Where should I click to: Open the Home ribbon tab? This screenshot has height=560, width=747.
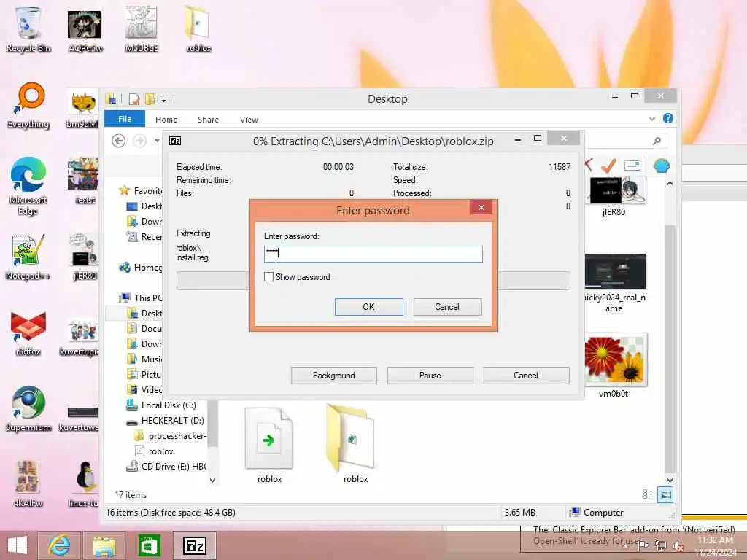(x=166, y=120)
